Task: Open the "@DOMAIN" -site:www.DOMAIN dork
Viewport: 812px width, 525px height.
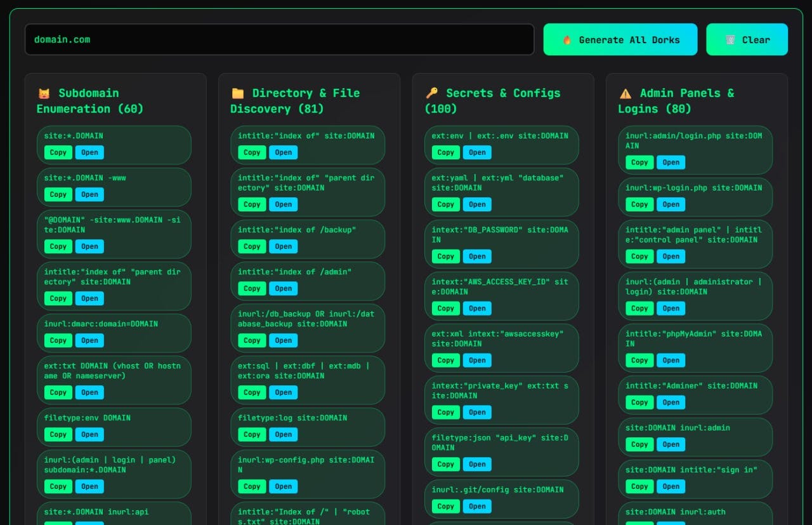Action: (x=89, y=246)
